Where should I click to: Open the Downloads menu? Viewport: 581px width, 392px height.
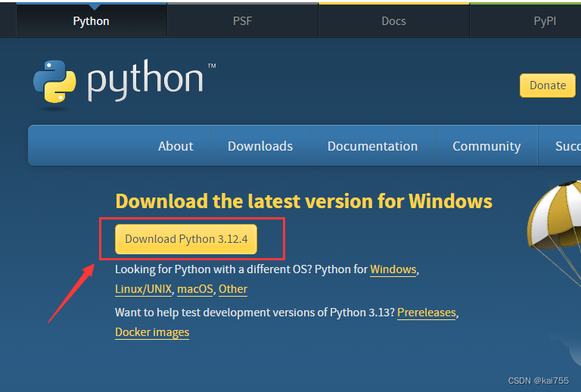[260, 146]
